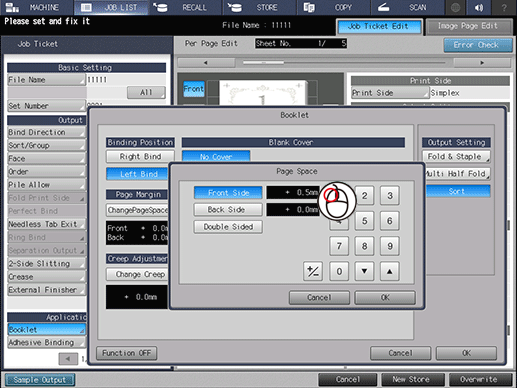This screenshot has height=388, width=517.
Task: Go to next sheet with right arrow
Action: (x=482, y=63)
